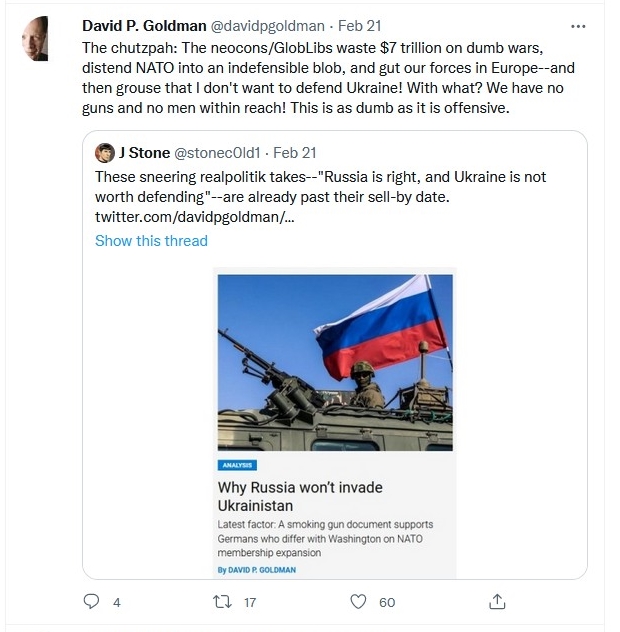The width and height of the screenshot is (620, 632).
Task: Click the Feb 21 timestamp on main tweet
Action: (x=359, y=26)
